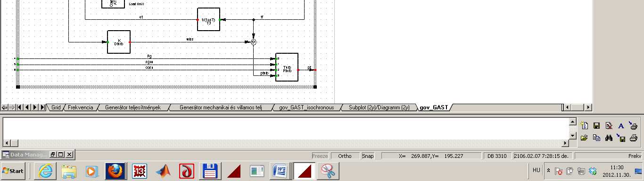Toggle Snap mode in the status bar
The height and width of the screenshot is (181, 644).
(367, 156)
